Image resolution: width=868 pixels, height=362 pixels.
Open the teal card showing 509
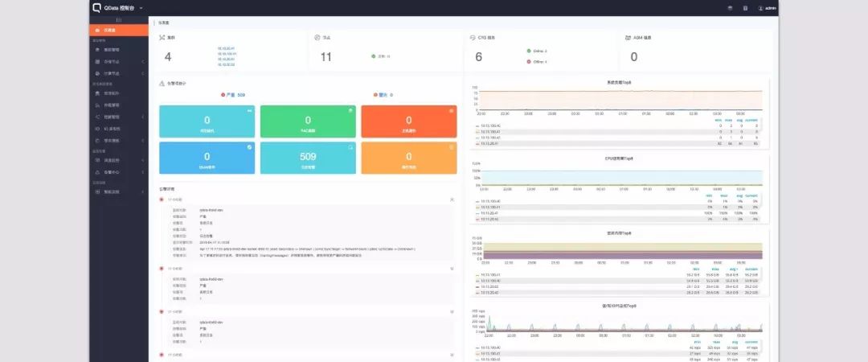(x=308, y=158)
